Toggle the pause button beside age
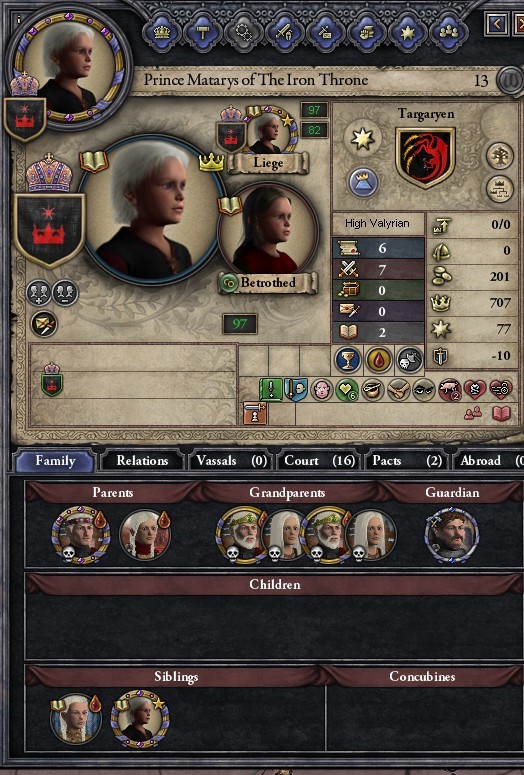This screenshot has width=524, height=775. click(x=509, y=80)
